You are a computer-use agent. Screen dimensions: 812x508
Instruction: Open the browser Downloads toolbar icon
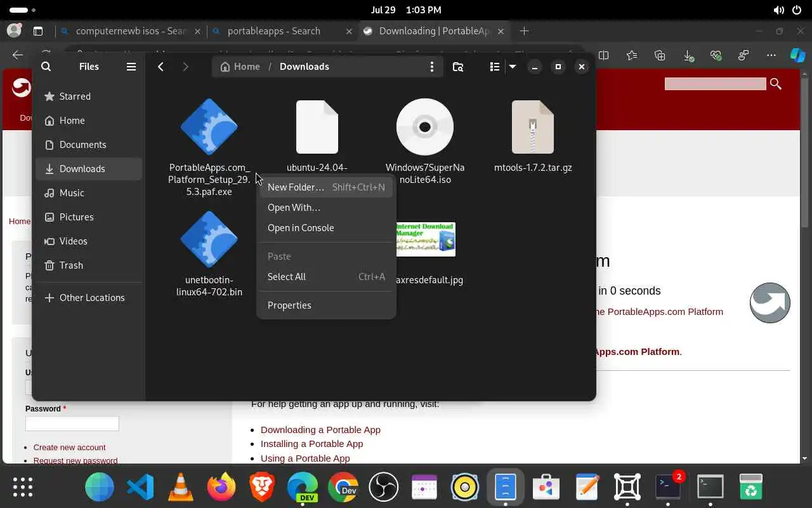(688, 56)
